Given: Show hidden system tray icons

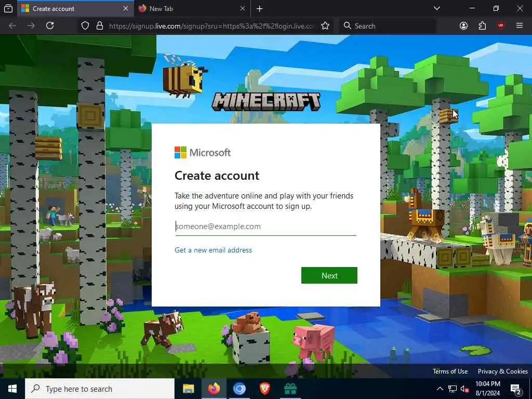Looking at the screenshot, I should pos(440,389).
